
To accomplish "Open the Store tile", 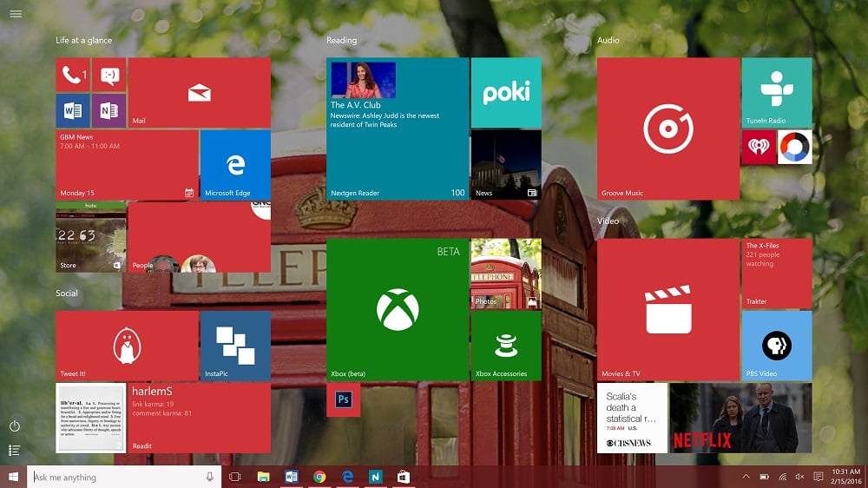I will tap(91, 237).
